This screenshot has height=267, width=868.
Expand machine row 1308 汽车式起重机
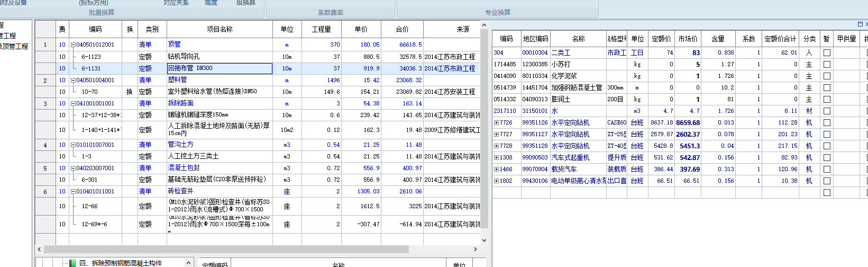pos(496,157)
